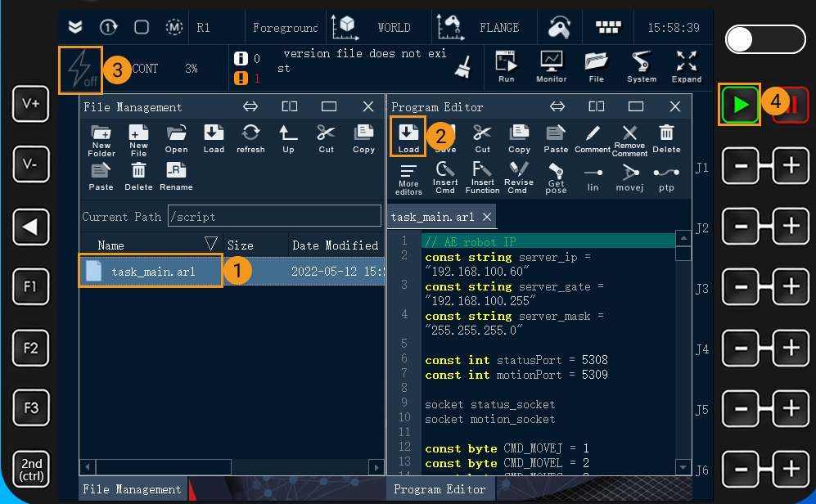Screen dimensions: 816x504
Task: Expand the double-chevron menu at top left
Action: tap(75, 26)
